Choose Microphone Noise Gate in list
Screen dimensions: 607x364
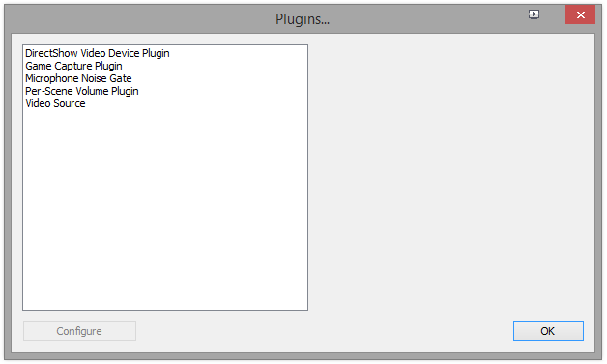click(78, 78)
